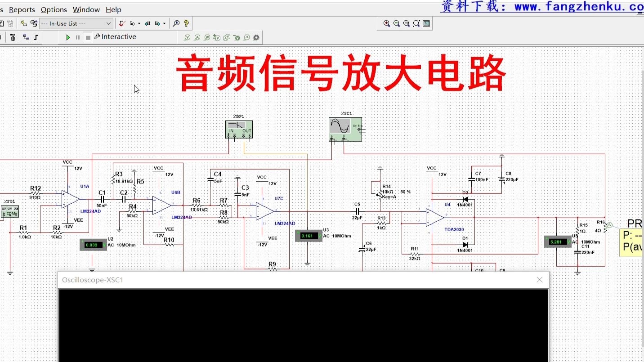Open the forward annotate dropdown arrow
The width and height of the screenshot is (644, 362).
coord(139,23)
